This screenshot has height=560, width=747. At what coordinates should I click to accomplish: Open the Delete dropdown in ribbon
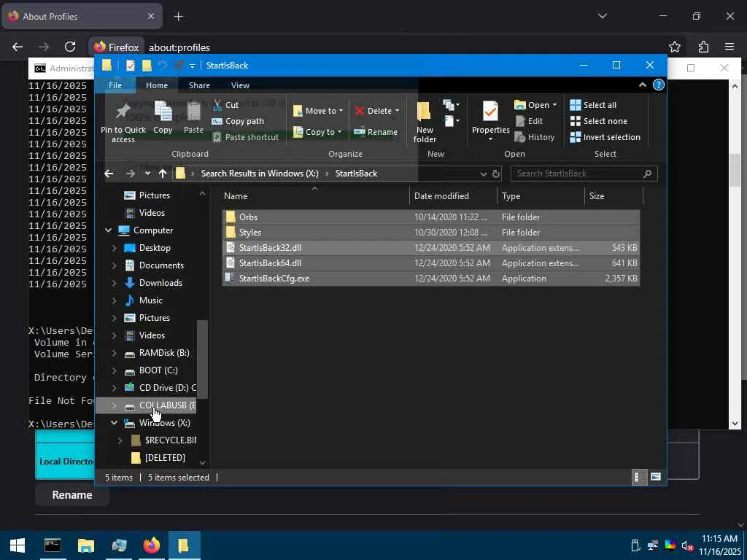[x=377, y=111]
